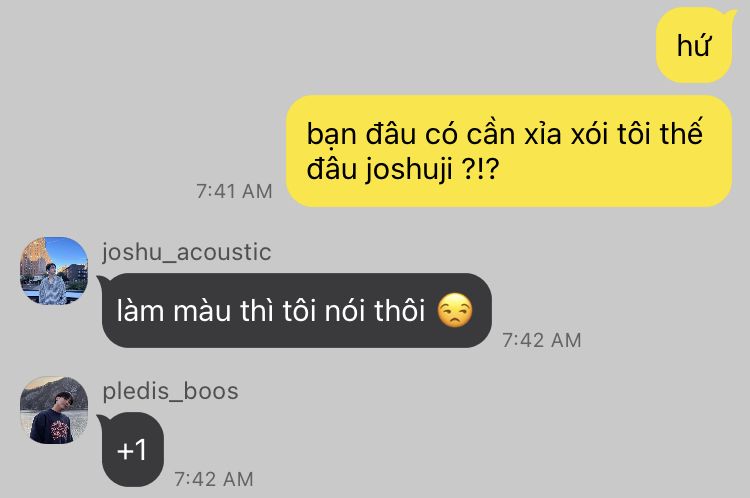Tap the word 'thôi' before the emoji
The width and height of the screenshot is (750, 498).
[x=400, y=310]
